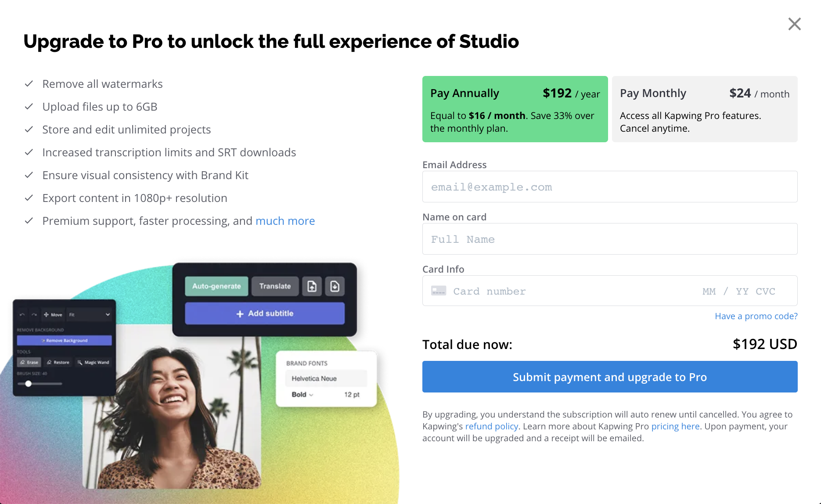Select the Pay Monthly plan
Viewport: 821px width, 504px height.
[x=704, y=109]
